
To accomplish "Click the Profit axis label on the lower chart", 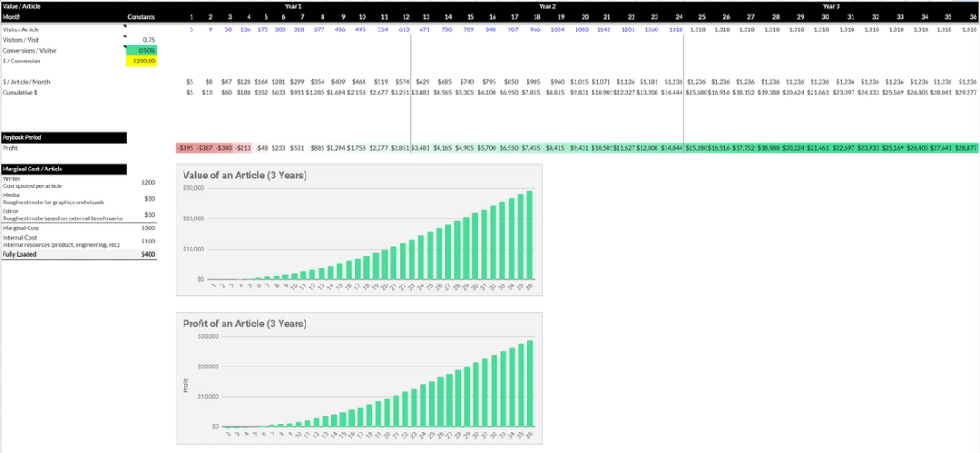I will click(x=185, y=384).
